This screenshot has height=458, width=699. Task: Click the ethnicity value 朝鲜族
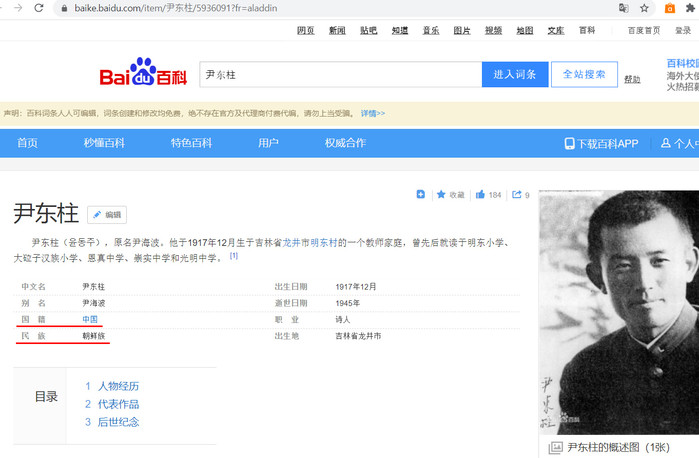tap(94, 336)
